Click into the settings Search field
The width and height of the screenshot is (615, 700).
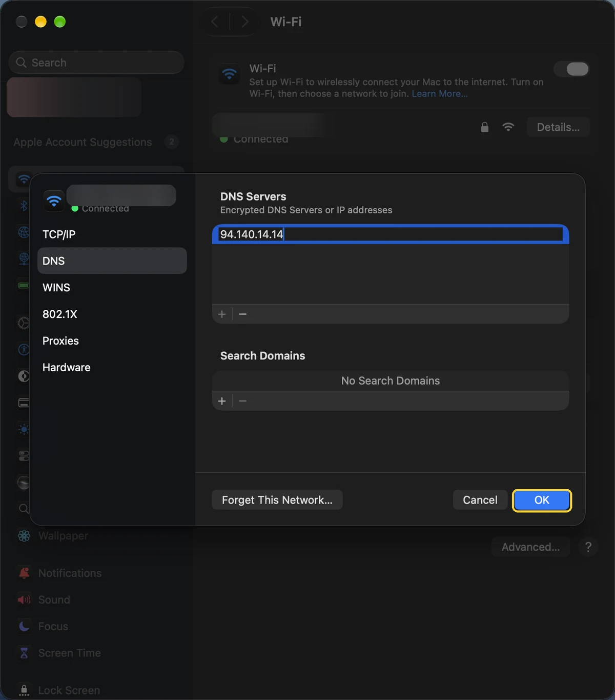pyautogui.click(x=96, y=63)
